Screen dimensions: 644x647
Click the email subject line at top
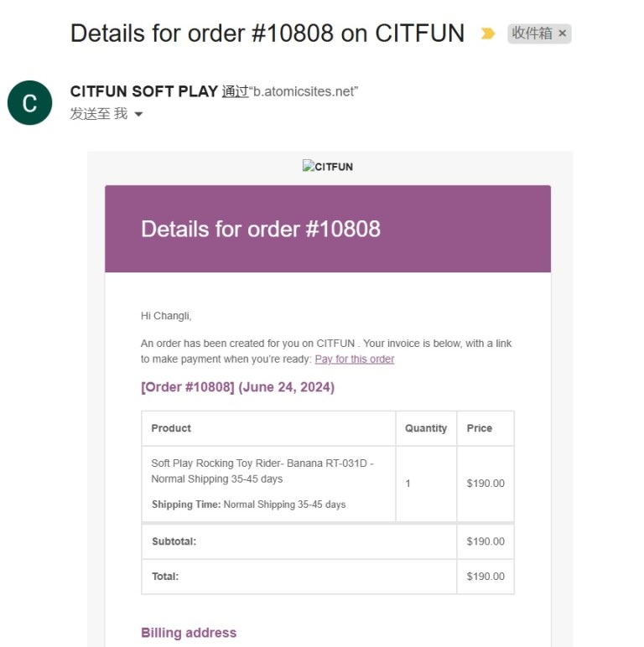[267, 34]
